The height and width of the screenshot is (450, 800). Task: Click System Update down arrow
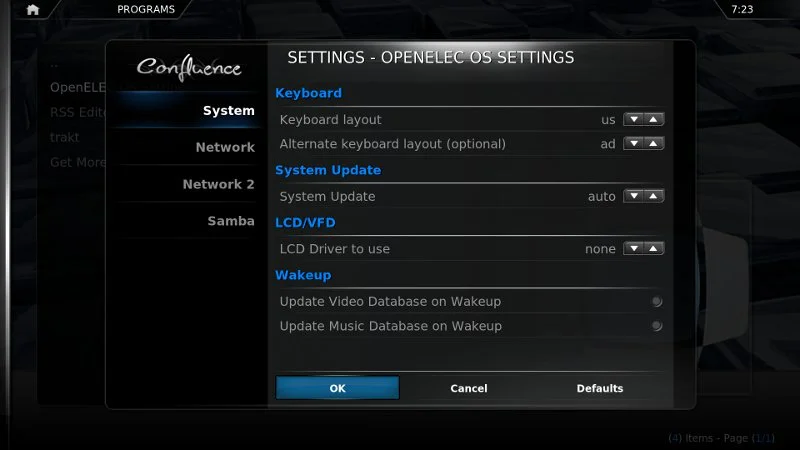[x=633, y=197]
